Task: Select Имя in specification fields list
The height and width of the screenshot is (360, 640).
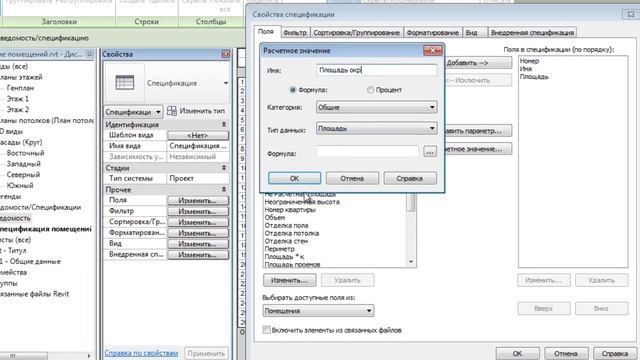Action: click(x=526, y=69)
